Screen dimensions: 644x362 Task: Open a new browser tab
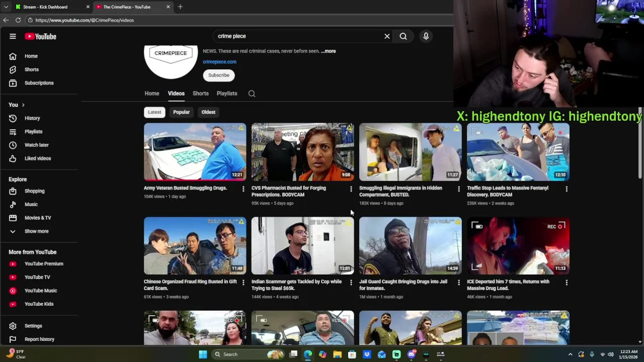coord(180,7)
